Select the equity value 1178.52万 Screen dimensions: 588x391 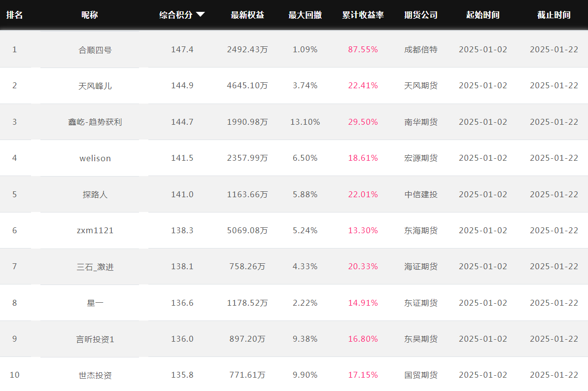(247, 303)
